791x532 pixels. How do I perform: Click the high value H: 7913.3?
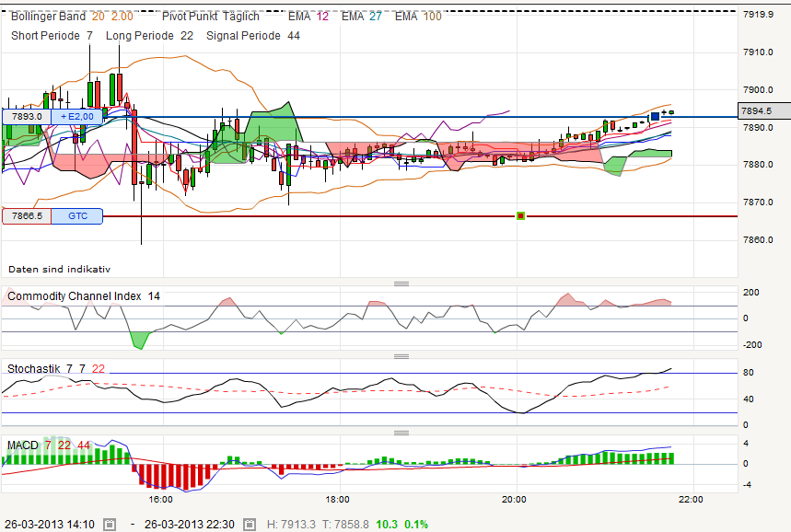(291, 525)
